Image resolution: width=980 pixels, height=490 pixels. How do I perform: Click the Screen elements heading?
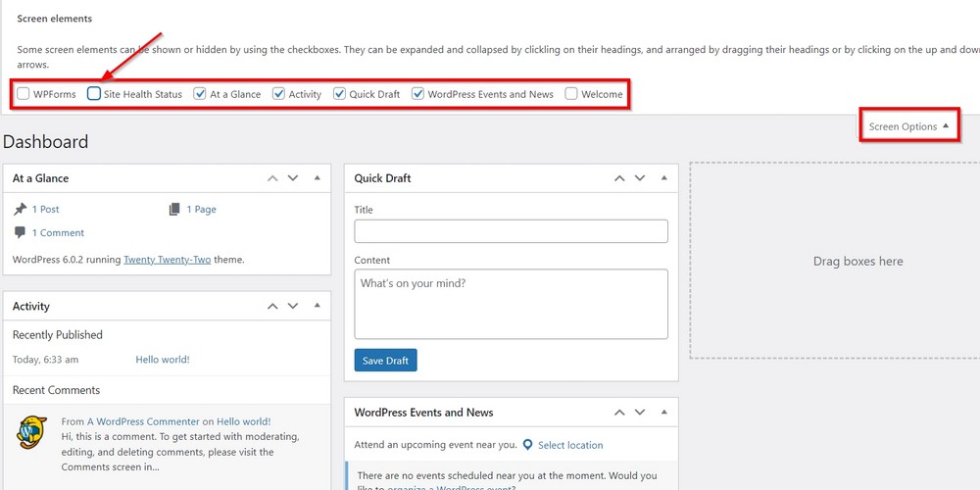(54, 19)
